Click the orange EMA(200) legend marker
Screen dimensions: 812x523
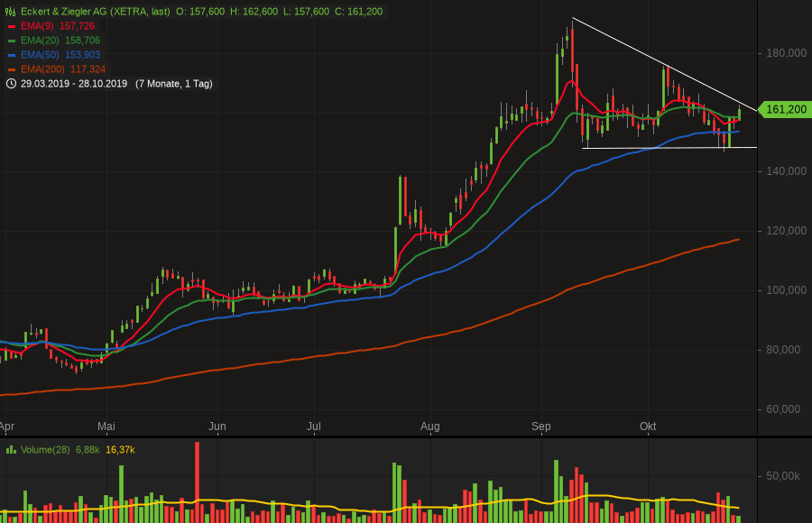point(12,69)
